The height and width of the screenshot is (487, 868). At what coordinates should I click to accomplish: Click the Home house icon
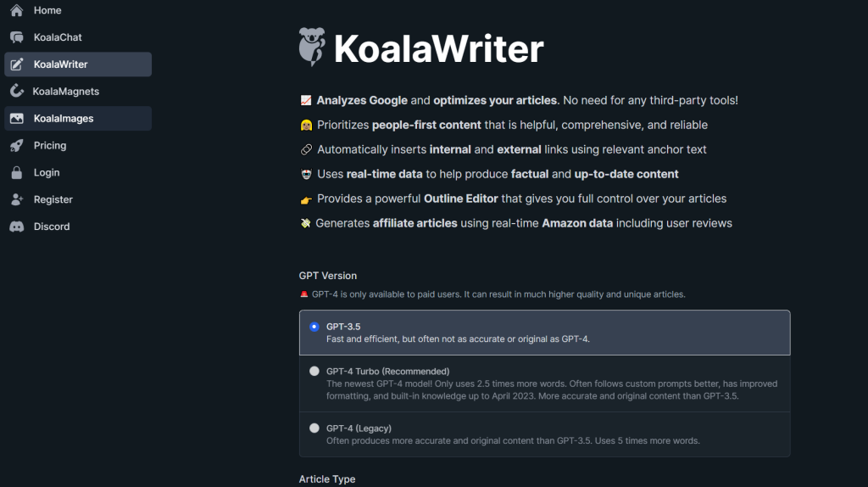(17, 10)
